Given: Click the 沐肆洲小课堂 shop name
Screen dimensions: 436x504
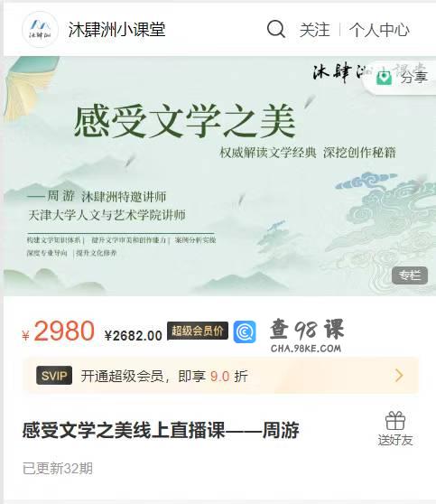Looking at the screenshot, I should click(x=117, y=30).
